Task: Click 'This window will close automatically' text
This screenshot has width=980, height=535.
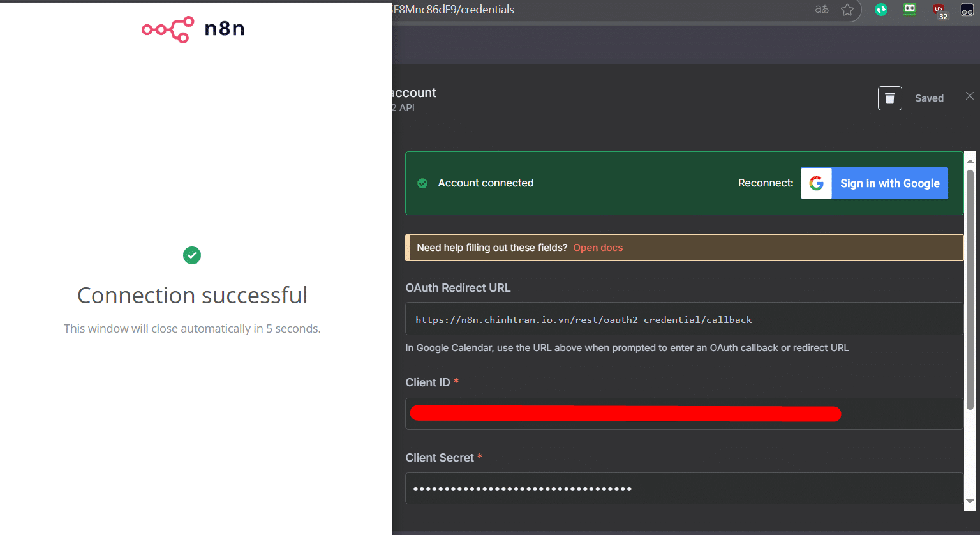Action: [192, 328]
